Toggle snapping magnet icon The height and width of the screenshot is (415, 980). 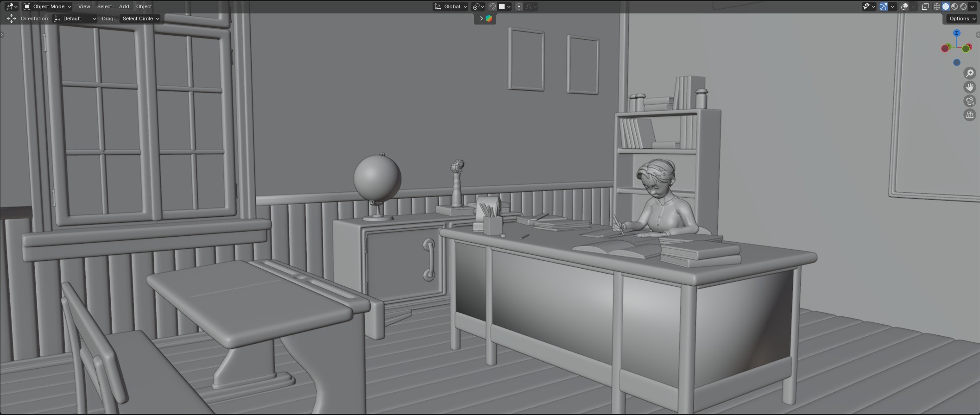(x=493, y=6)
